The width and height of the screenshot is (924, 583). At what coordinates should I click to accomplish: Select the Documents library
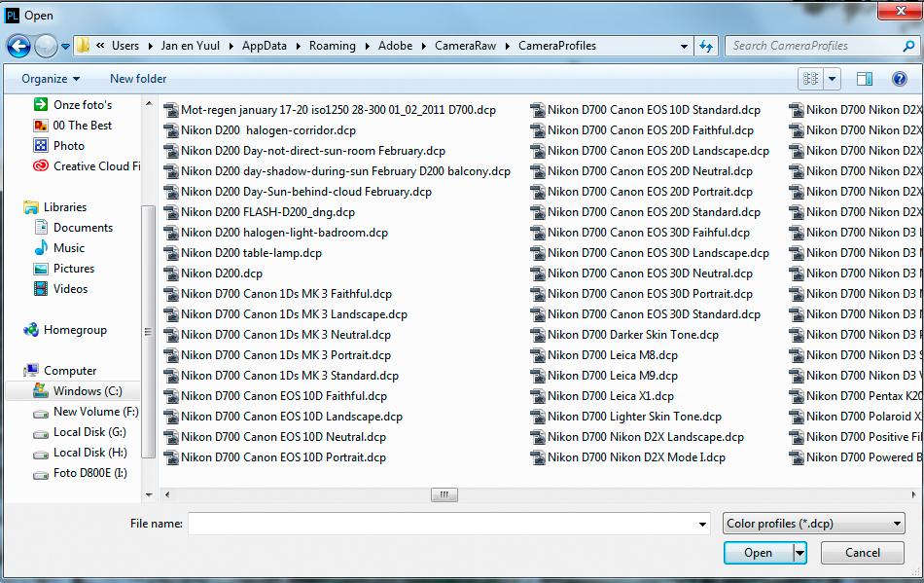[x=73, y=228]
